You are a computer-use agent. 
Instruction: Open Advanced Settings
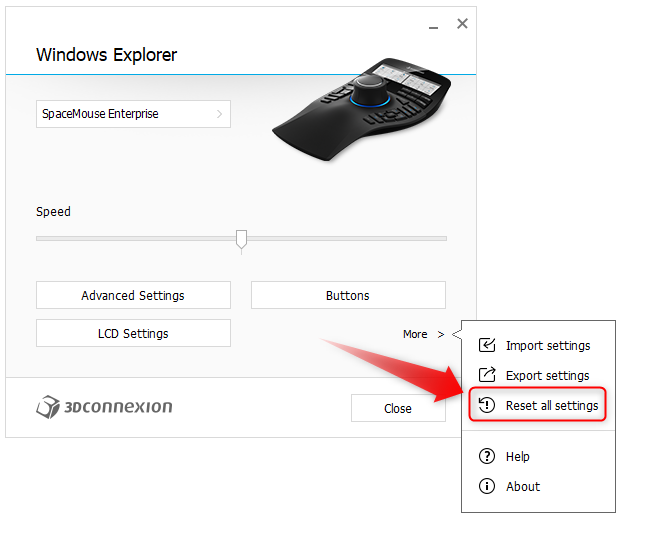coord(133,295)
